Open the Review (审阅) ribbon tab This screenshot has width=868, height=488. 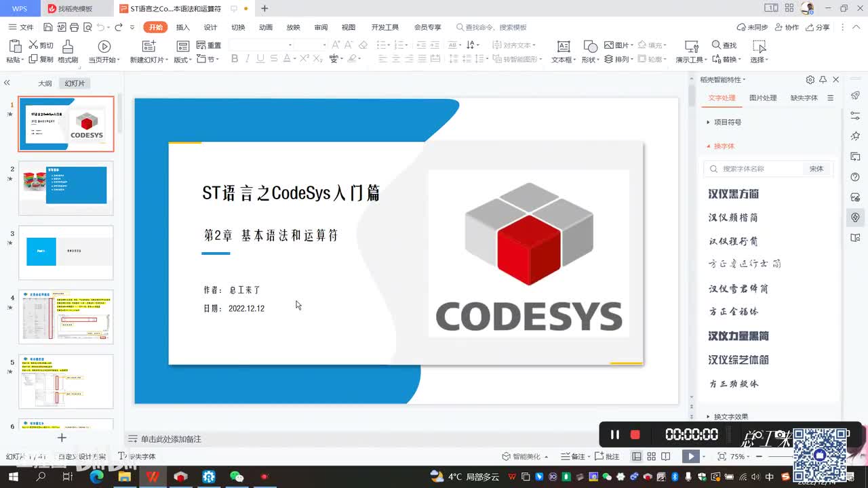[321, 27]
